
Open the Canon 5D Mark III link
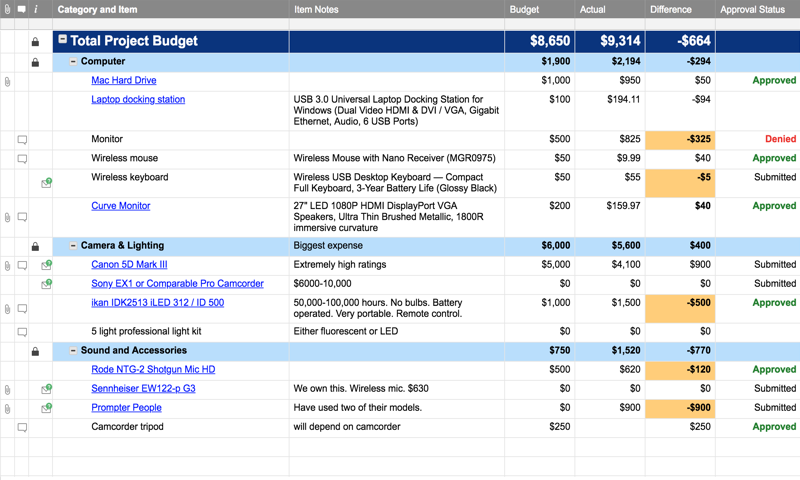129,265
